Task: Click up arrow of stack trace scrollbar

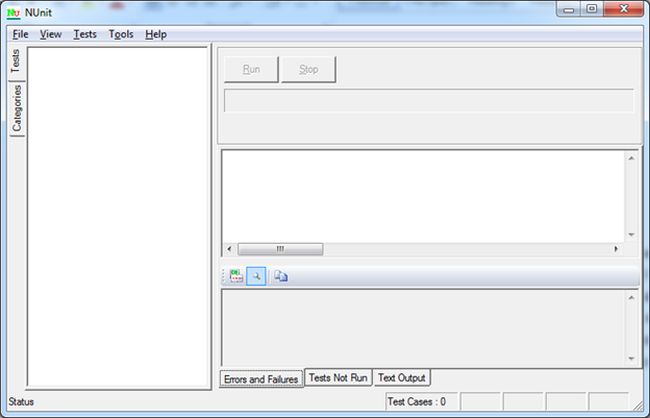Action: 631,297
